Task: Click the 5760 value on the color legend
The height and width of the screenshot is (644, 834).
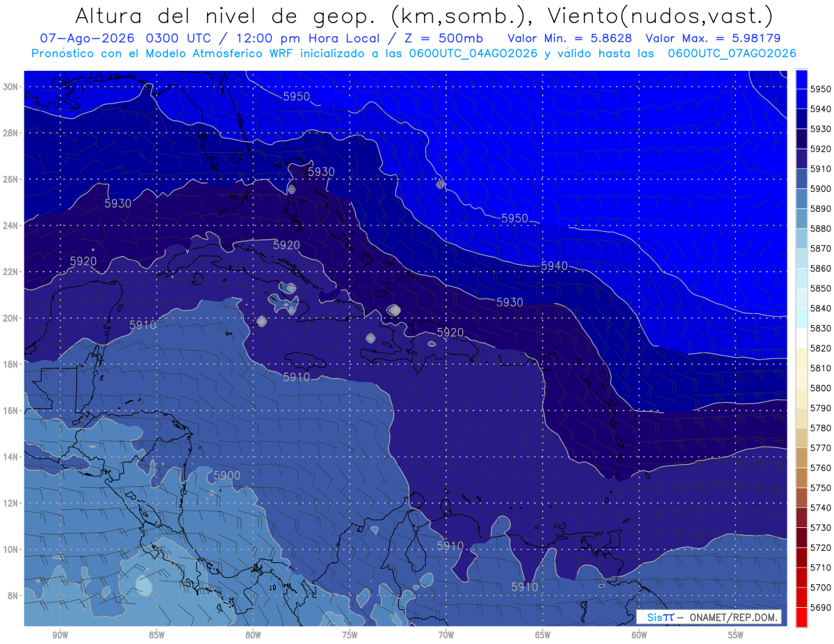Action: click(820, 468)
